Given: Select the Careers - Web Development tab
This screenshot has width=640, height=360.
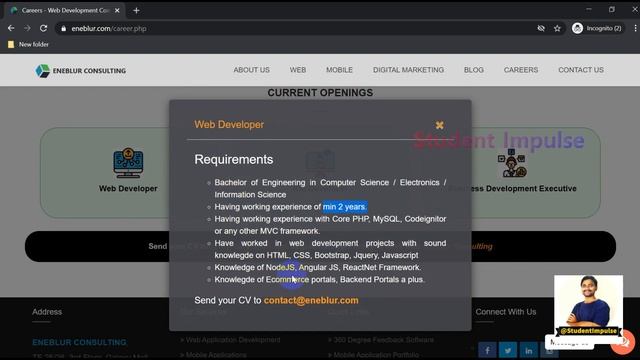Looking at the screenshot, I should click(x=65, y=11).
